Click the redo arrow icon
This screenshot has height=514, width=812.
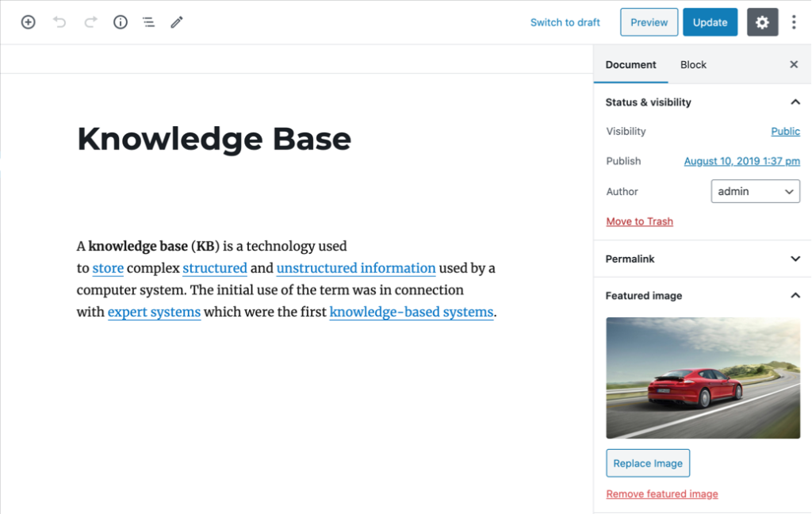point(90,22)
